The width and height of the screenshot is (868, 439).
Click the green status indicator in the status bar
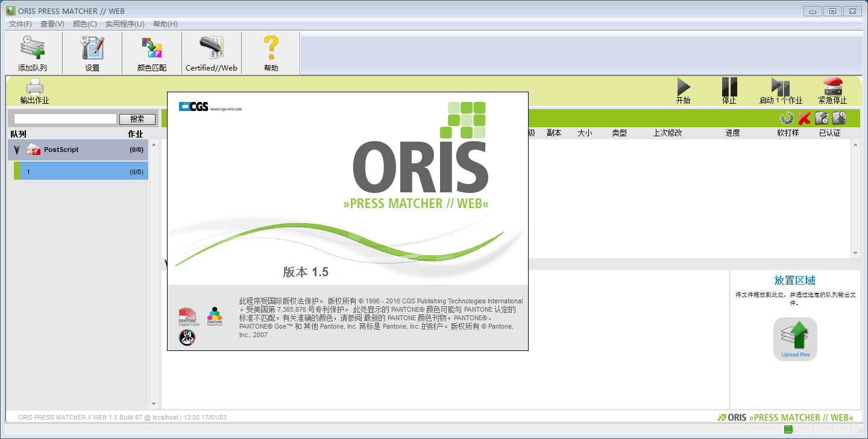[788, 429]
